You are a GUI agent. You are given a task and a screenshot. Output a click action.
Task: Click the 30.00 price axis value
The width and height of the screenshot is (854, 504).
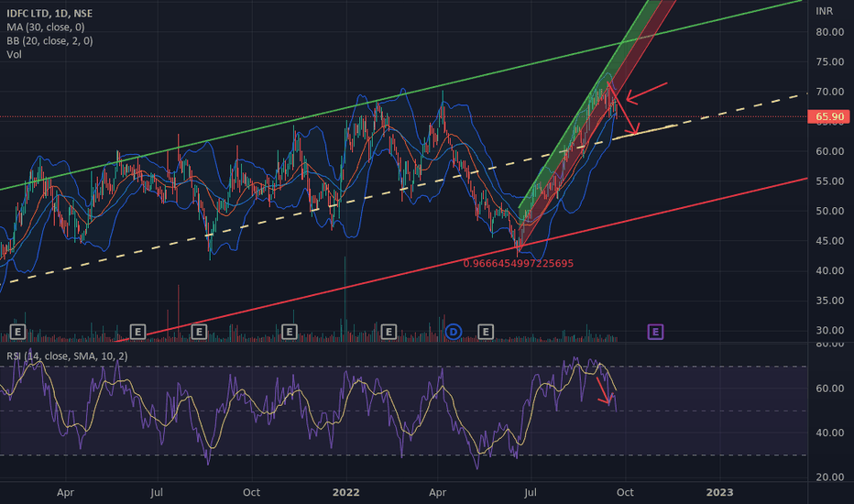tap(830, 330)
